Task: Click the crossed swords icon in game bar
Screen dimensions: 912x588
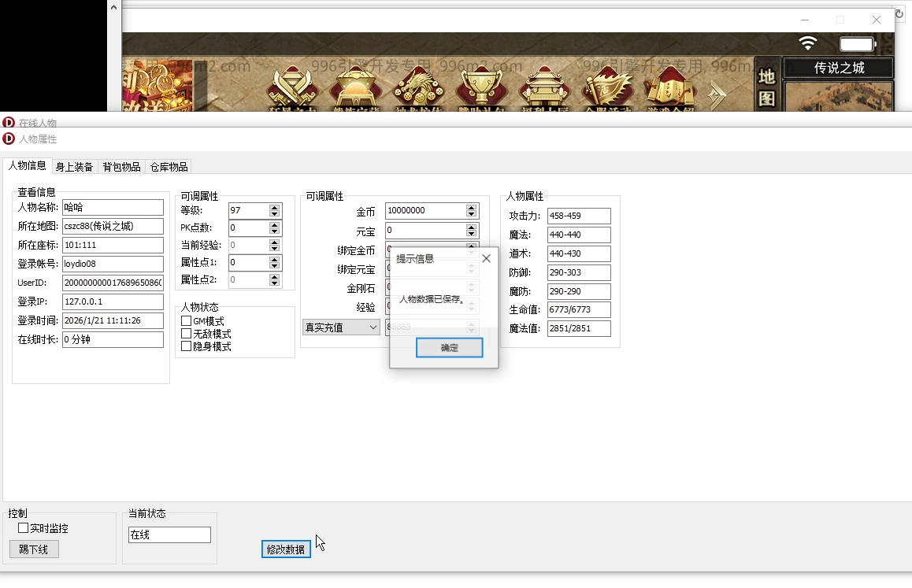Action: coord(291,88)
